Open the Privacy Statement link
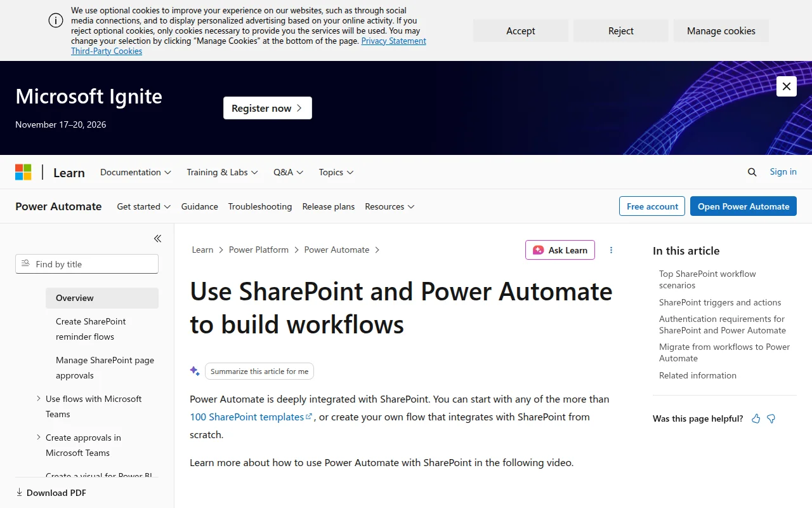Viewport: 812px width, 508px height. [x=393, y=41]
